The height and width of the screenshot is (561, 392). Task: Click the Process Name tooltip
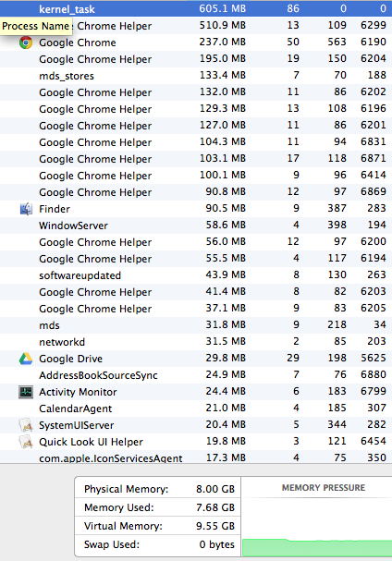tap(36, 26)
